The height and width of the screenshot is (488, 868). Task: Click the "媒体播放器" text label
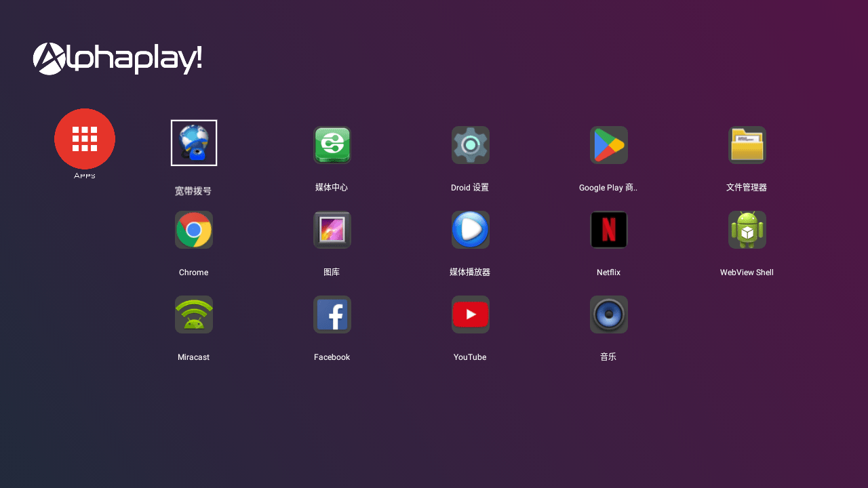470,272
